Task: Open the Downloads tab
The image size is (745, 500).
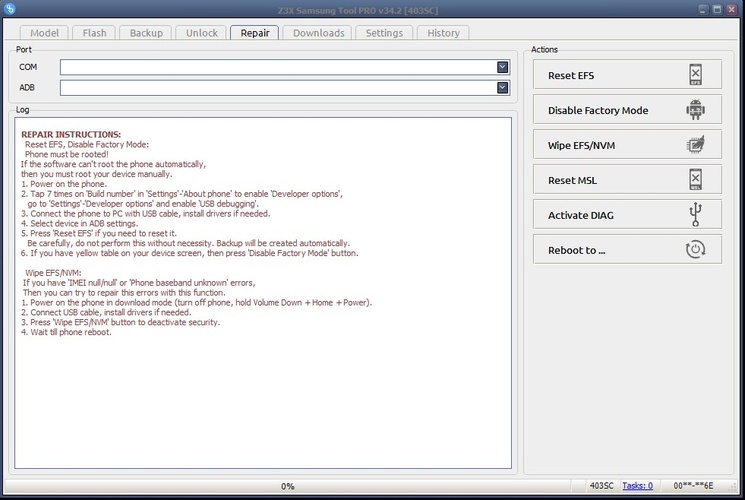Action: (318, 33)
